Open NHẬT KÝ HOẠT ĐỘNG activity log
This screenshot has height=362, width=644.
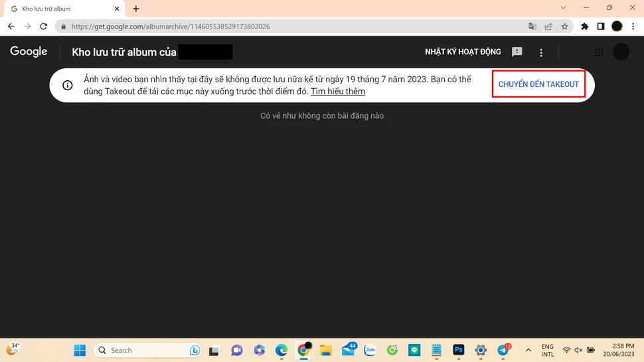coord(463,52)
